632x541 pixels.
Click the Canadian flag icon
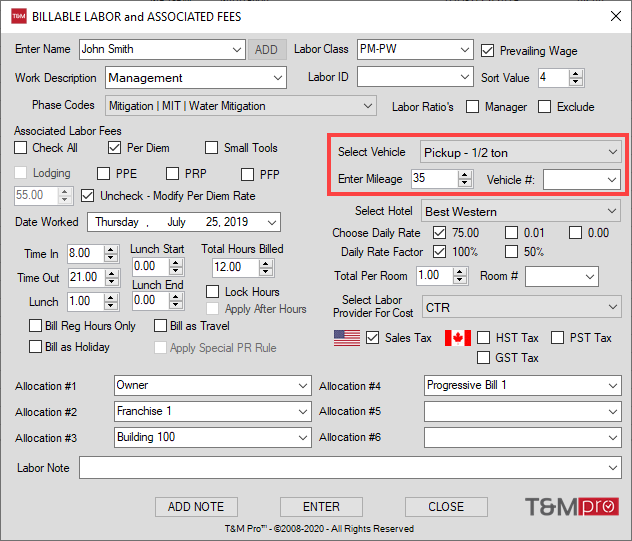tap(457, 338)
